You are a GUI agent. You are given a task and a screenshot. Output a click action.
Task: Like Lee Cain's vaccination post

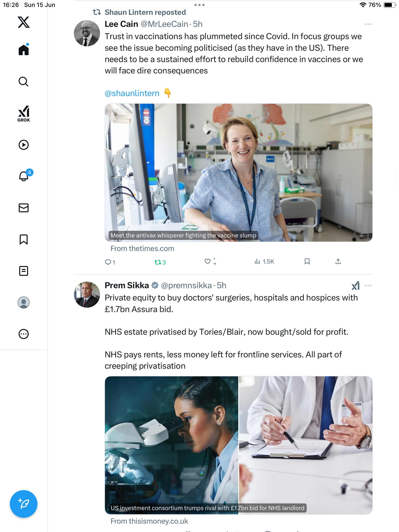click(x=208, y=262)
